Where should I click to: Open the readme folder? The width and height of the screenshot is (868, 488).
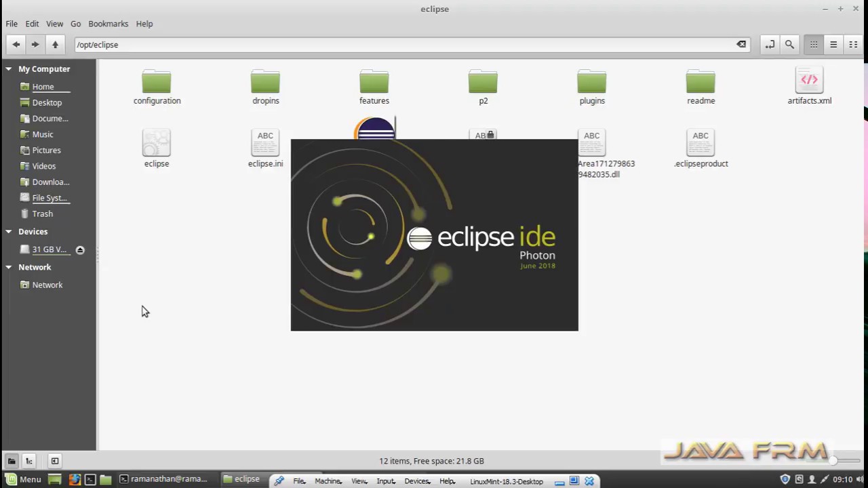(x=701, y=87)
